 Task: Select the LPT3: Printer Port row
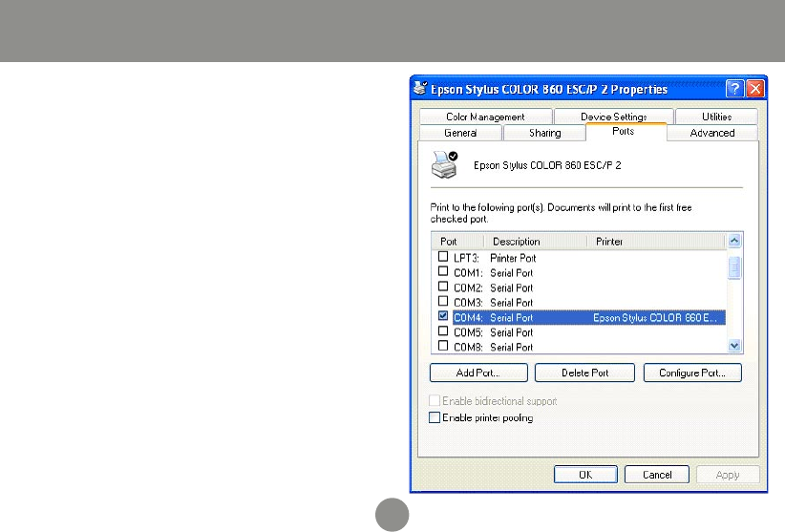579,258
